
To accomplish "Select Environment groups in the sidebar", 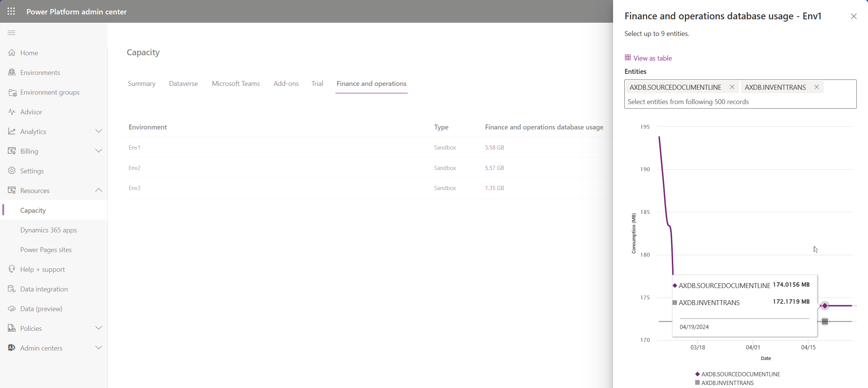I will click(50, 92).
